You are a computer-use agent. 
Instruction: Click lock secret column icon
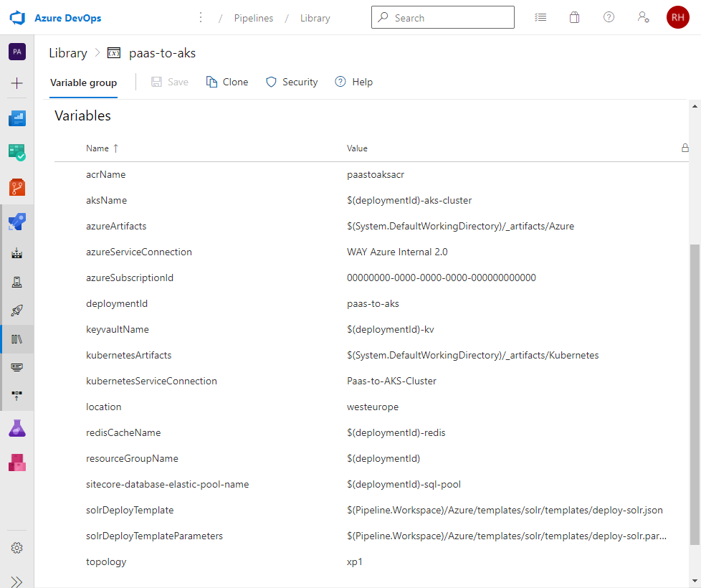tap(685, 148)
